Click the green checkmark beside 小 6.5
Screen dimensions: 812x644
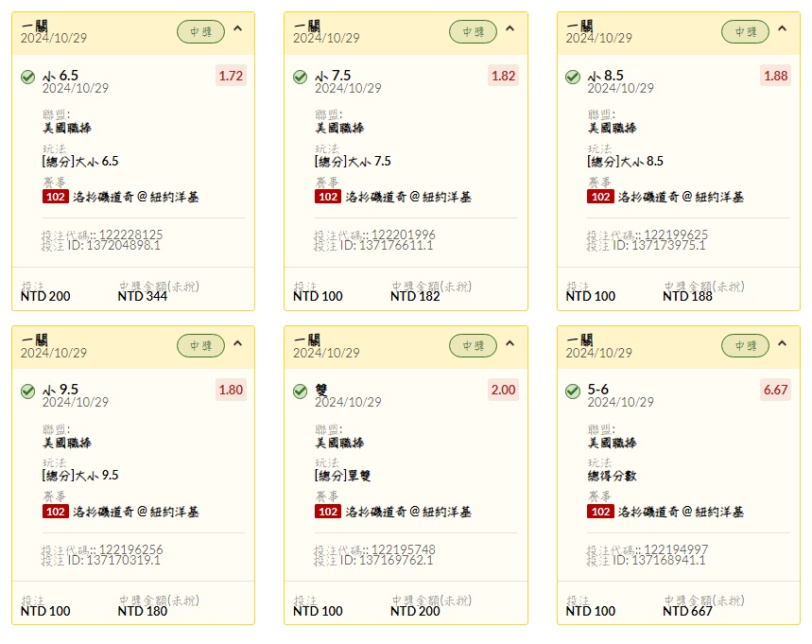click(x=28, y=77)
